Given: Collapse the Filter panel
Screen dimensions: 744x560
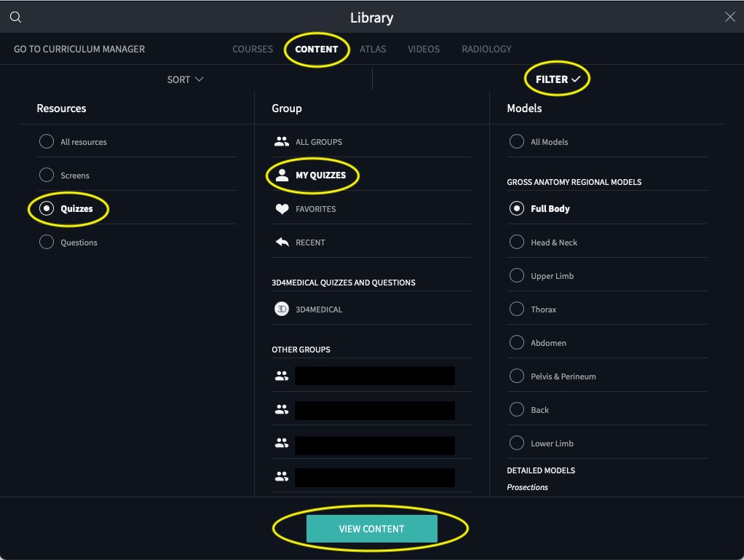Looking at the screenshot, I should [558, 79].
